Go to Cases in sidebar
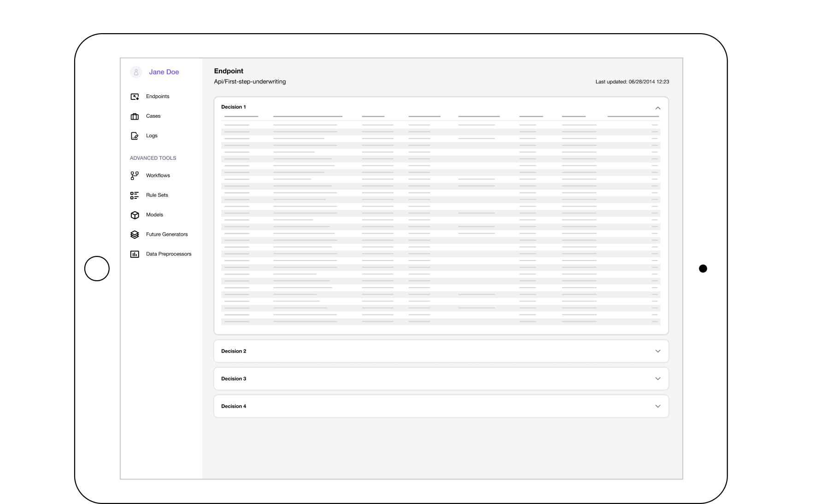This screenshot has height=504, width=827. tap(153, 116)
